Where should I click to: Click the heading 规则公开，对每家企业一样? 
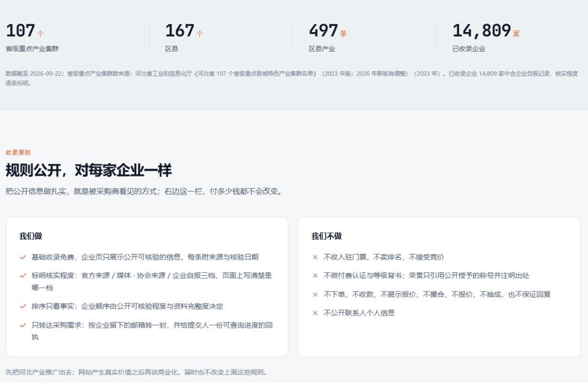(x=89, y=171)
